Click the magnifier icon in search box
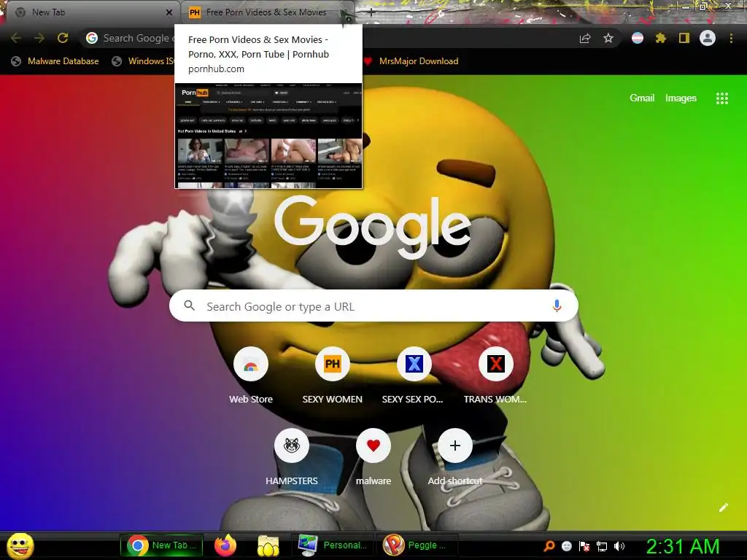 coord(189,306)
